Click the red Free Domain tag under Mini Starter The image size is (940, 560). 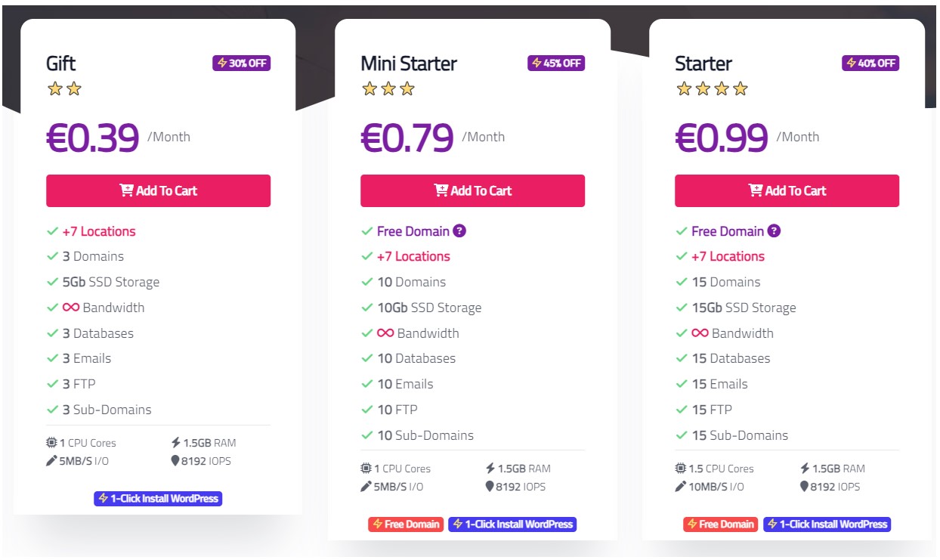[x=406, y=524]
